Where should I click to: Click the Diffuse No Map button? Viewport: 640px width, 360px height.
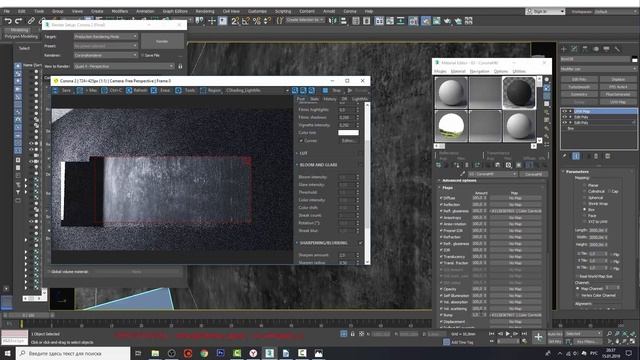tap(515, 198)
